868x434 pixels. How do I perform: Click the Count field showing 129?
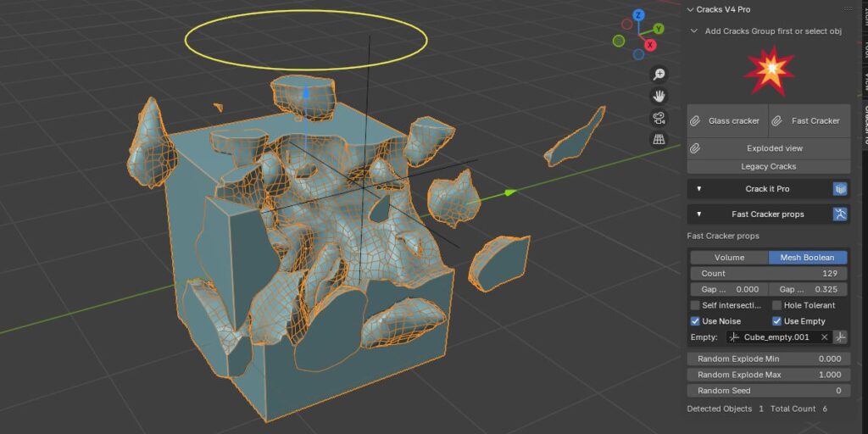tap(769, 274)
